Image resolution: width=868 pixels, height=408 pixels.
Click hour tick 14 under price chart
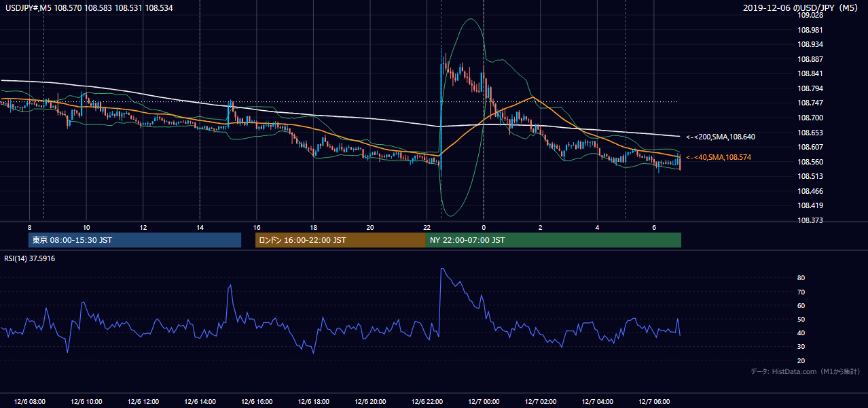200,227
